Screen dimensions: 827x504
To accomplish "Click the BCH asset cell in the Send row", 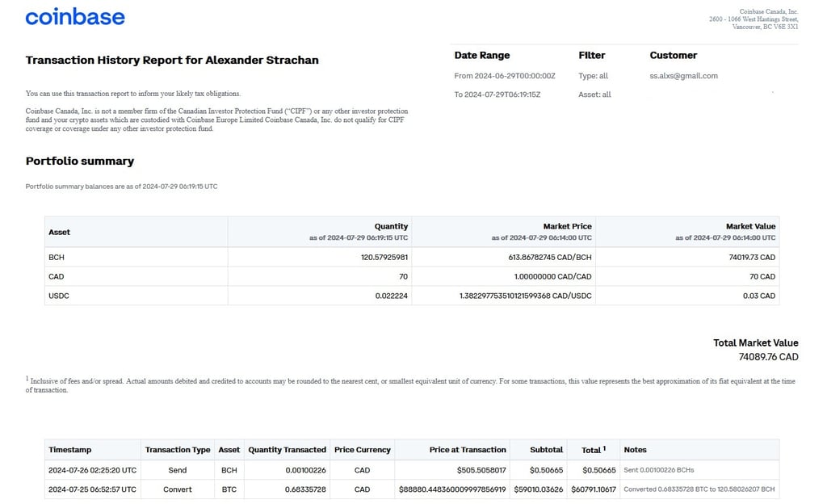I will (x=229, y=470).
